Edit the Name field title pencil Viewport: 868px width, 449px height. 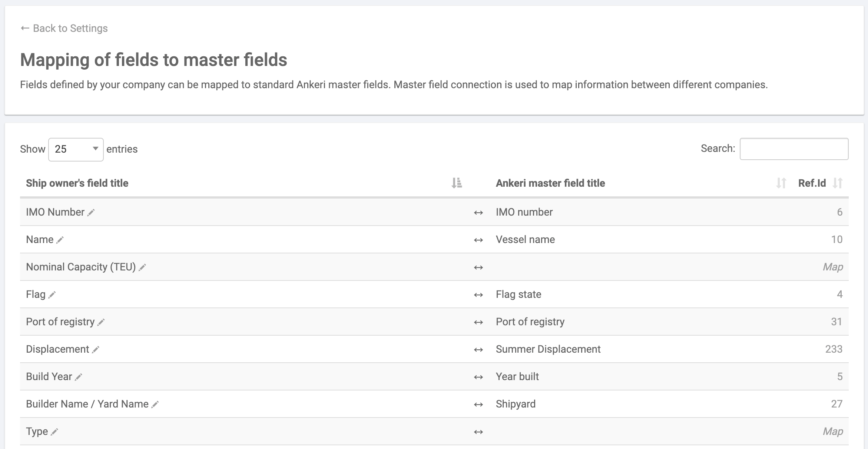point(60,240)
